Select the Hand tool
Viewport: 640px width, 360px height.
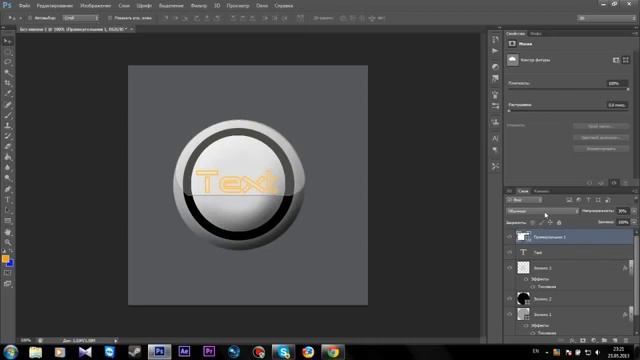pos(7,232)
